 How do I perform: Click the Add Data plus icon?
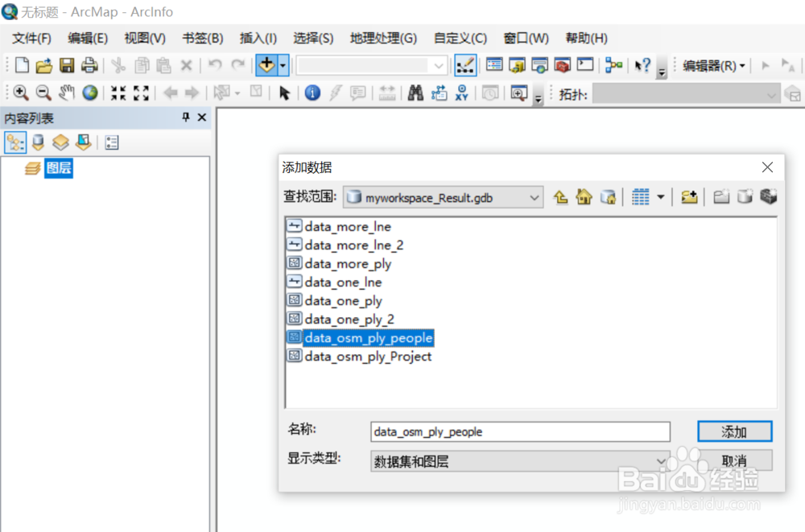pyautogui.click(x=266, y=65)
